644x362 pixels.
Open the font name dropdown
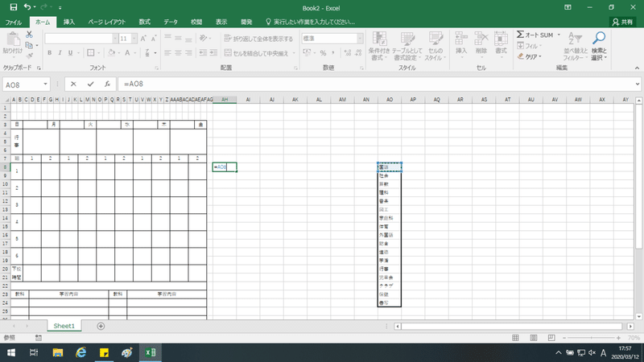[115, 39]
